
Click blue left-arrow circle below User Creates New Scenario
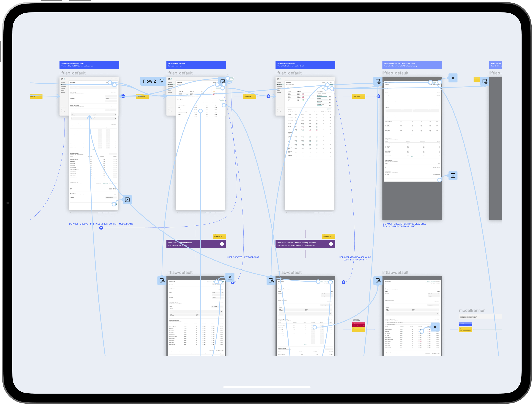coord(344,282)
